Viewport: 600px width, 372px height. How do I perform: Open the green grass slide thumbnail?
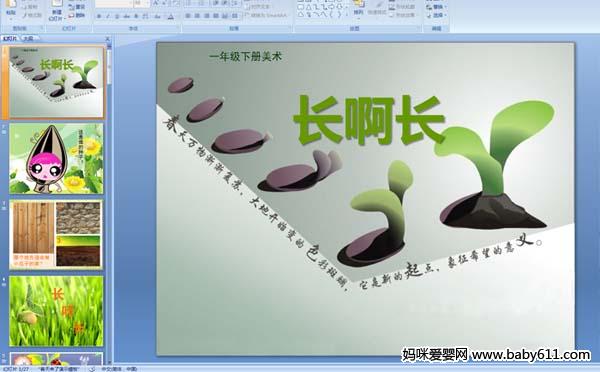tap(56, 311)
